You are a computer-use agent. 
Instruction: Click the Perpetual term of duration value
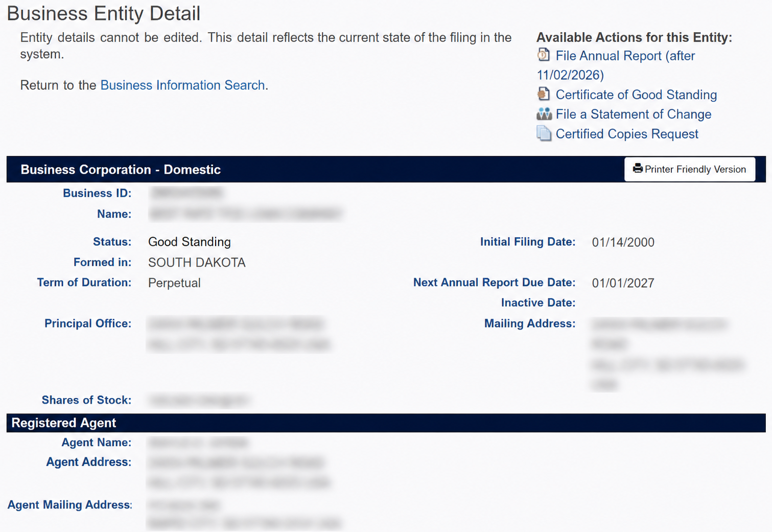coord(174,283)
